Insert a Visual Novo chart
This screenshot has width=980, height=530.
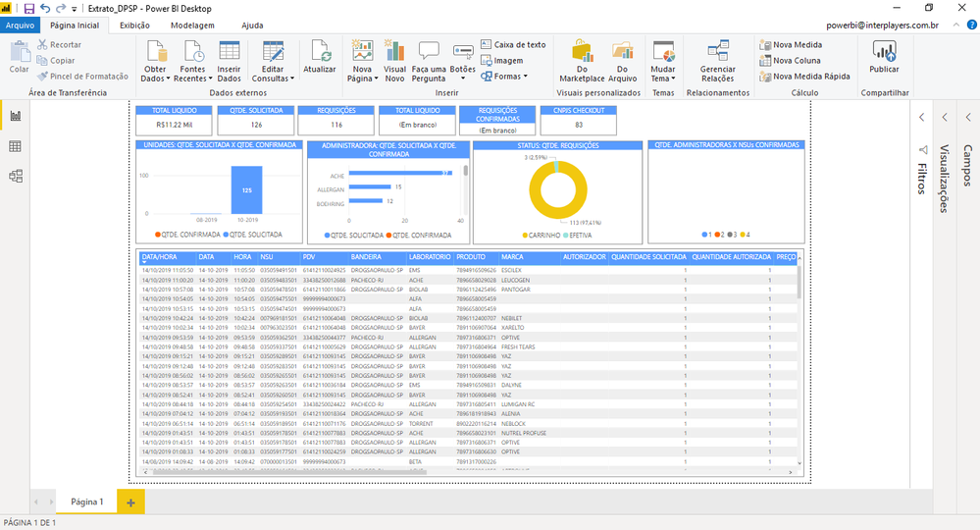point(394,61)
